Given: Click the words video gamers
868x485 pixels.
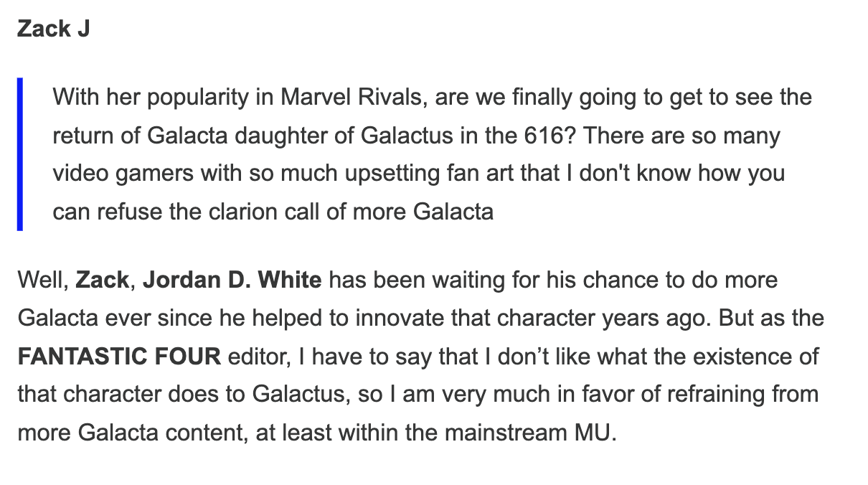Looking at the screenshot, I should [122, 174].
